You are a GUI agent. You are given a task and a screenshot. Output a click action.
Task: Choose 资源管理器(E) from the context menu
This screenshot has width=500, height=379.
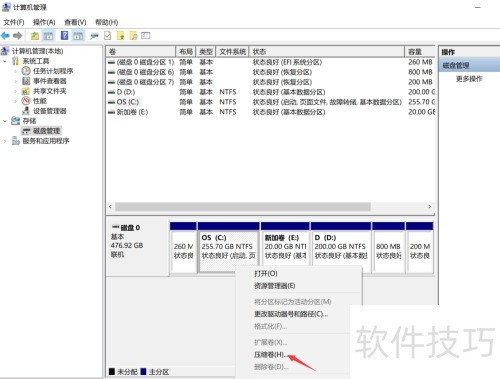coord(275,286)
